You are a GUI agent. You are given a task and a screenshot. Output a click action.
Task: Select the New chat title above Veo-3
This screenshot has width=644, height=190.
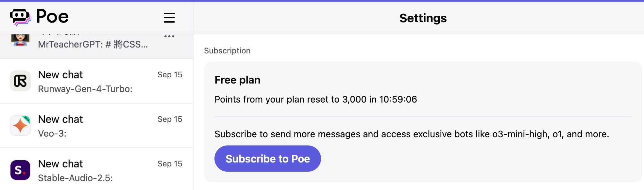pos(60,119)
